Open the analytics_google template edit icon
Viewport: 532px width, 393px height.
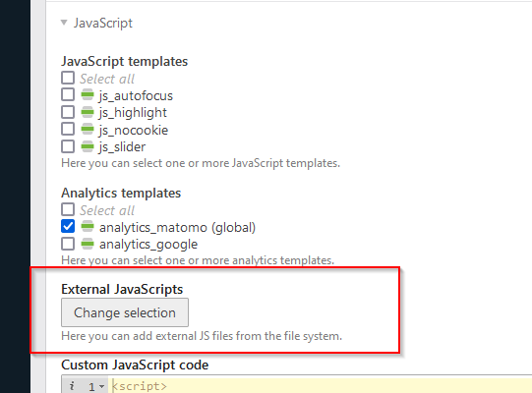(x=88, y=244)
